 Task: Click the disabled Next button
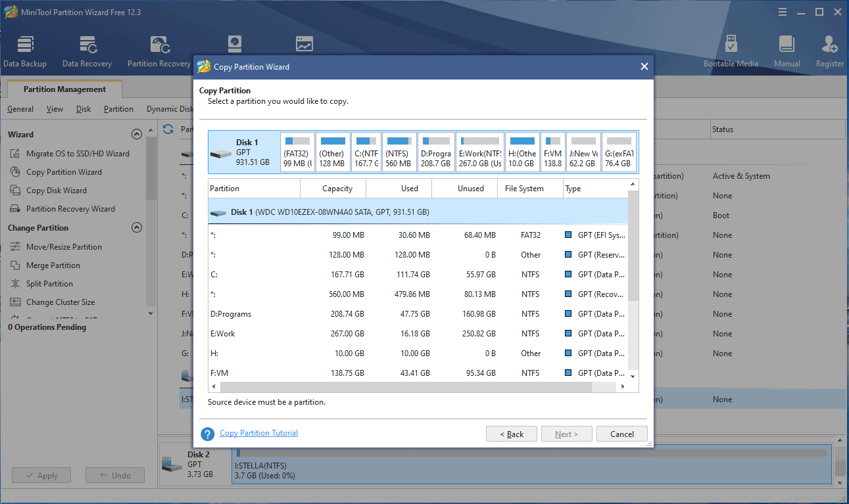[567, 434]
